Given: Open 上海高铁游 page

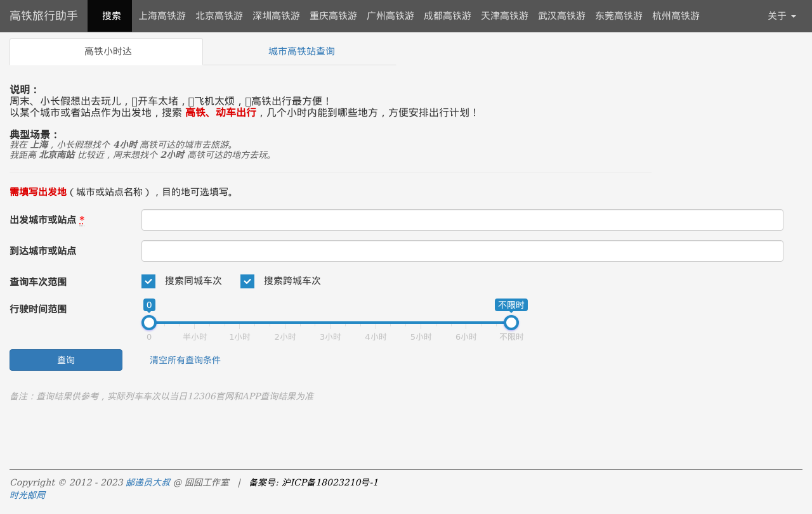Looking at the screenshot, I should [x=161, y=15].
